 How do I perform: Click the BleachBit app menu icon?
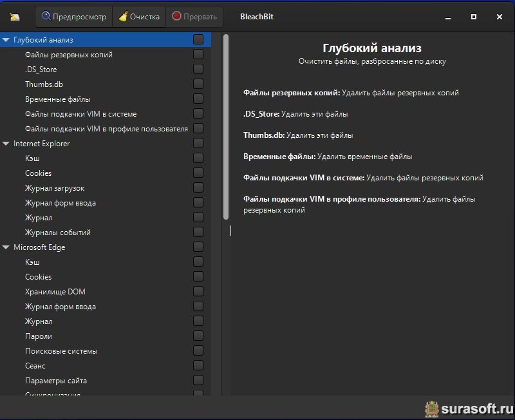tap(15, 17)
